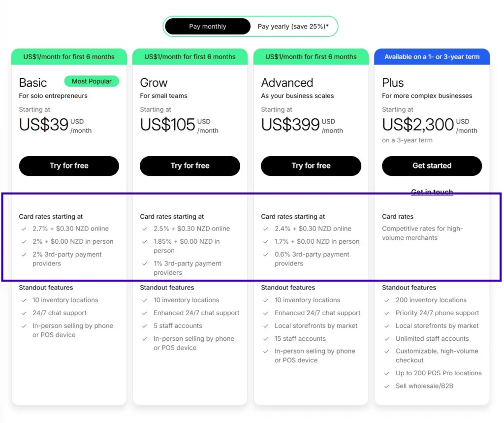Select the Basic plan heading

point(32,82)
